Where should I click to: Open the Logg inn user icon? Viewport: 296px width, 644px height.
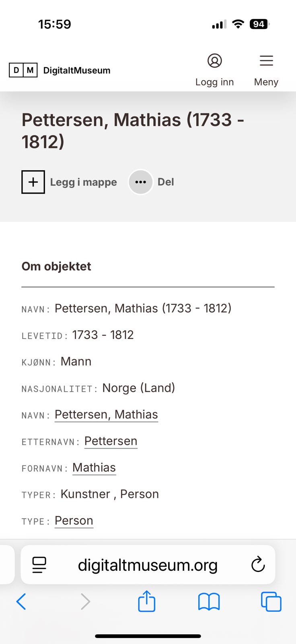tap(214, 61)
